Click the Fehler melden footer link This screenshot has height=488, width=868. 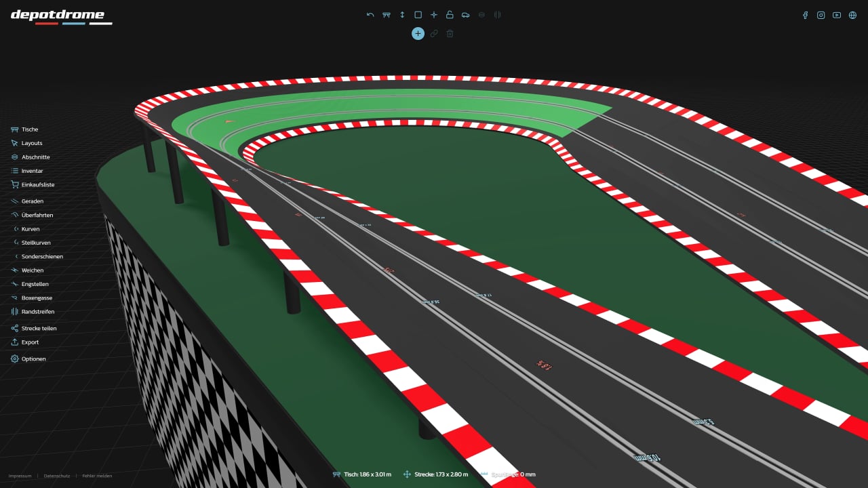[97, 476]
